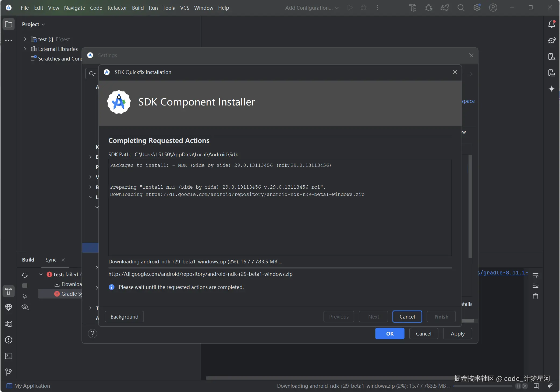Click the Search Everywhere magnifier icon
This screenshot has height=392, width=560.
point(461,8)
